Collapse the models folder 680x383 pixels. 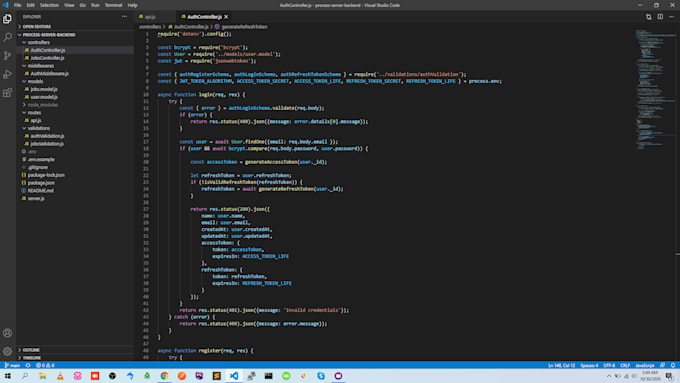point(35,82)
